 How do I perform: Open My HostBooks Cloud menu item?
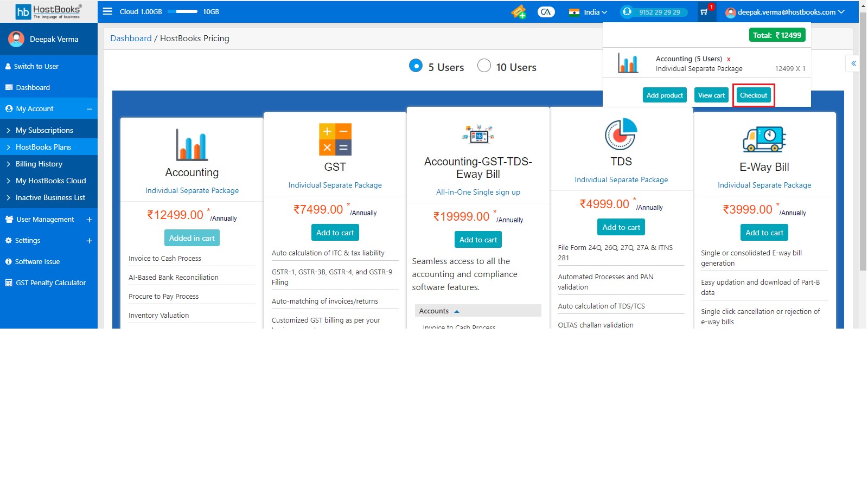click(x=49, y=181)
